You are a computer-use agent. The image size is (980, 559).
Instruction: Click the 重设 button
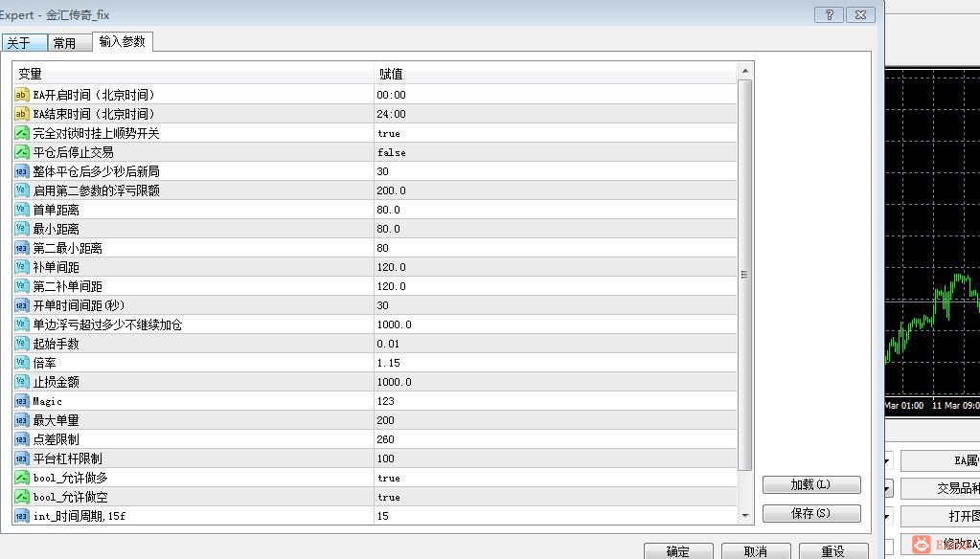pos(833,551)
